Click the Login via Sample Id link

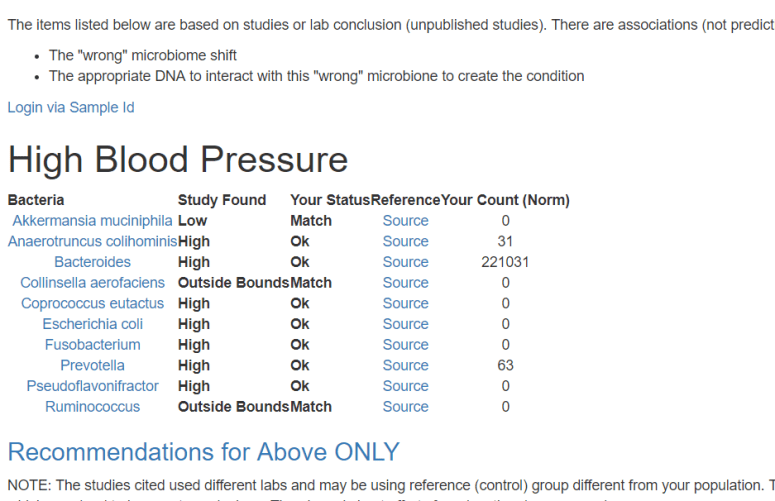pyautogui.click(x=71, y=107)
